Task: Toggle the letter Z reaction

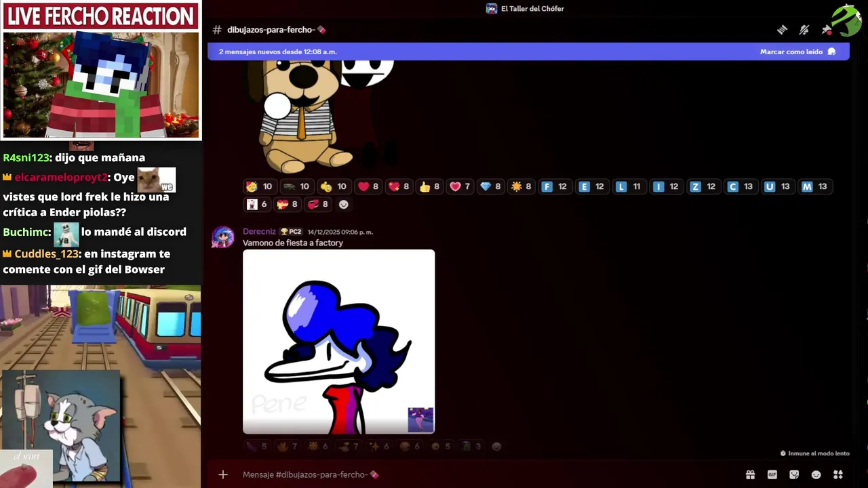Action: click(703, 186)
